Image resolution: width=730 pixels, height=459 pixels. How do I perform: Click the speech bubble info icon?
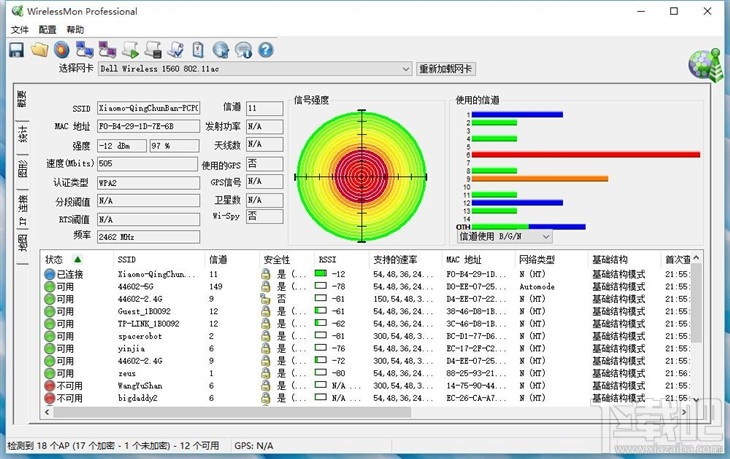coord(243,50)
